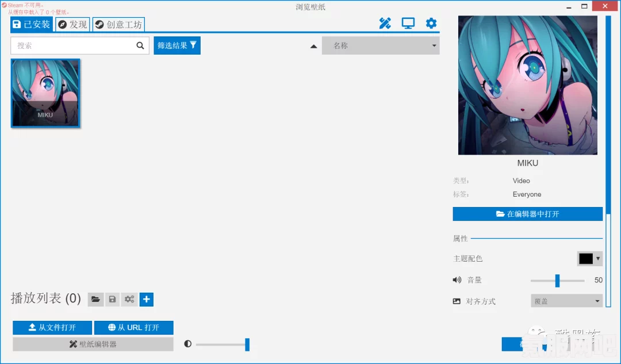Open the 创意工坊 workshop tab
This screenshot has width=621, height=364.
click(x=118, y=25)
